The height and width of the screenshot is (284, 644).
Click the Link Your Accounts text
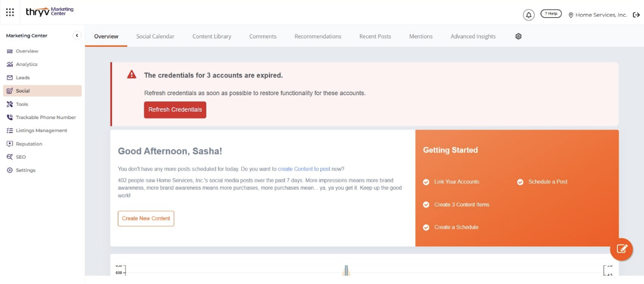tap(457, 182)
